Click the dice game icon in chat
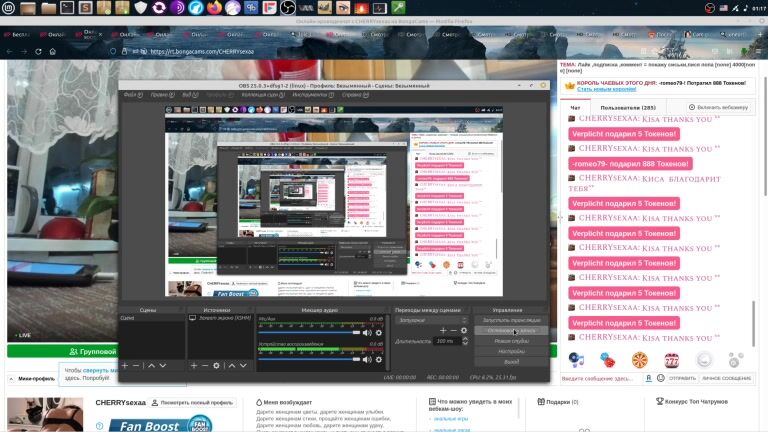Image resolution: width=768 pixels, height=432 pixels. (607, 360)
